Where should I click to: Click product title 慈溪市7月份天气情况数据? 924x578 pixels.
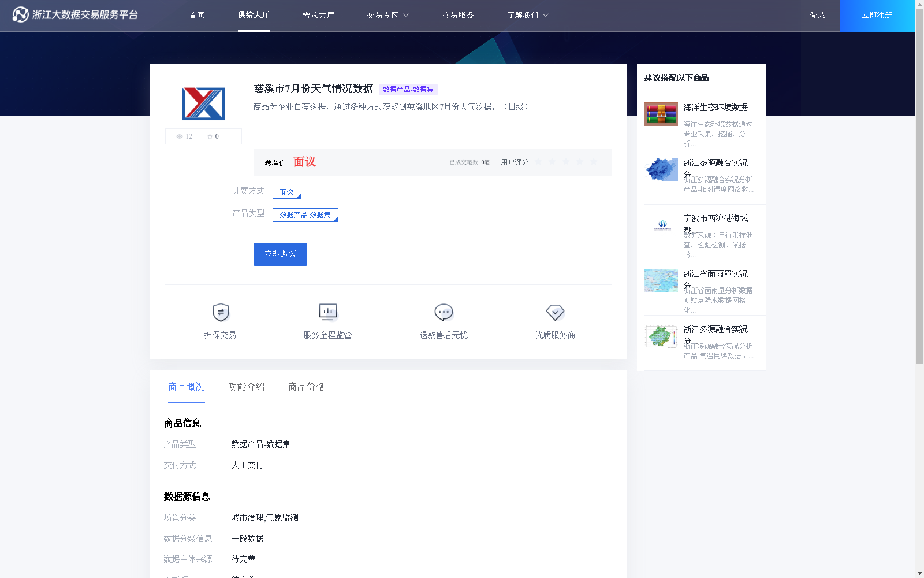[x=314, y=89]
